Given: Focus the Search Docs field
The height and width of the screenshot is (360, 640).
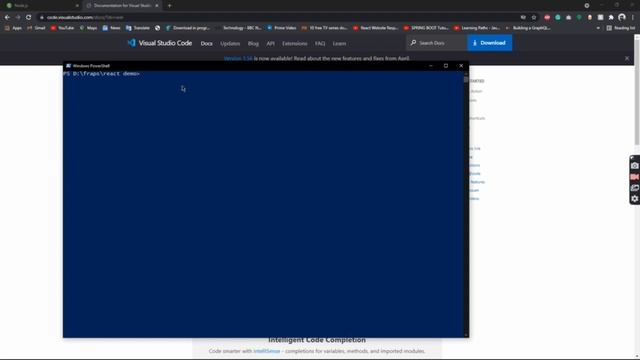Looking at the screenshot, I should (x=437, y=43).
